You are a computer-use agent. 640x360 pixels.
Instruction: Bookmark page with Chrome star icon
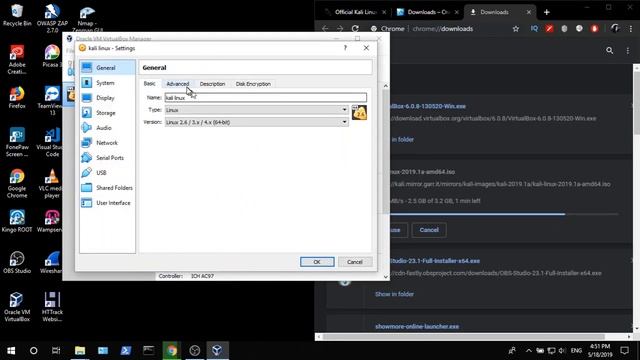[x=516, y=29]
